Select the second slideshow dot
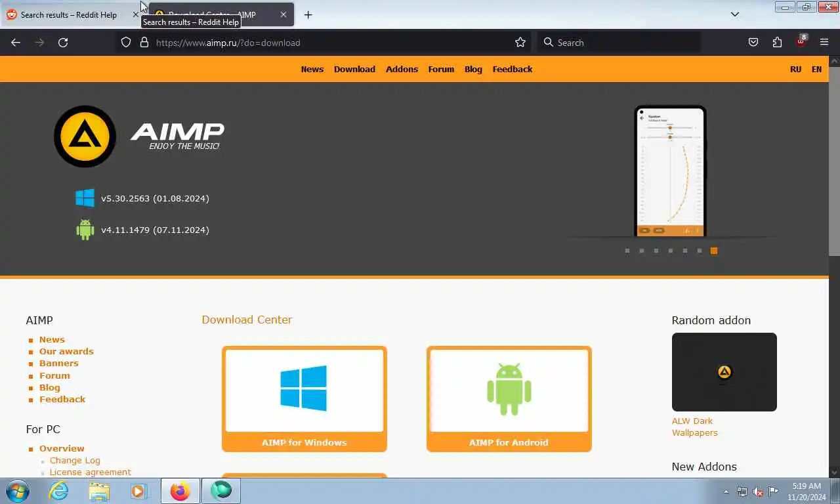The width and height of the screenshot is (840, 504). pos(642,251)
